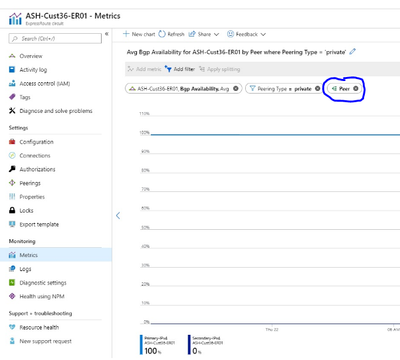Click the Overview icon in sidebar
This screenshot has height=360, width=400.
point(12,56)
